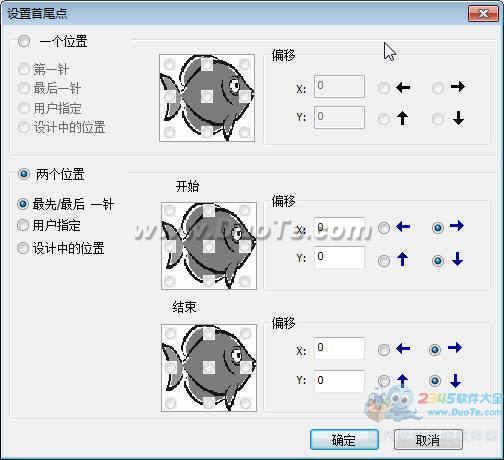Click the Y offset field for 开始
504x460 pixels.
click(339, 257)
